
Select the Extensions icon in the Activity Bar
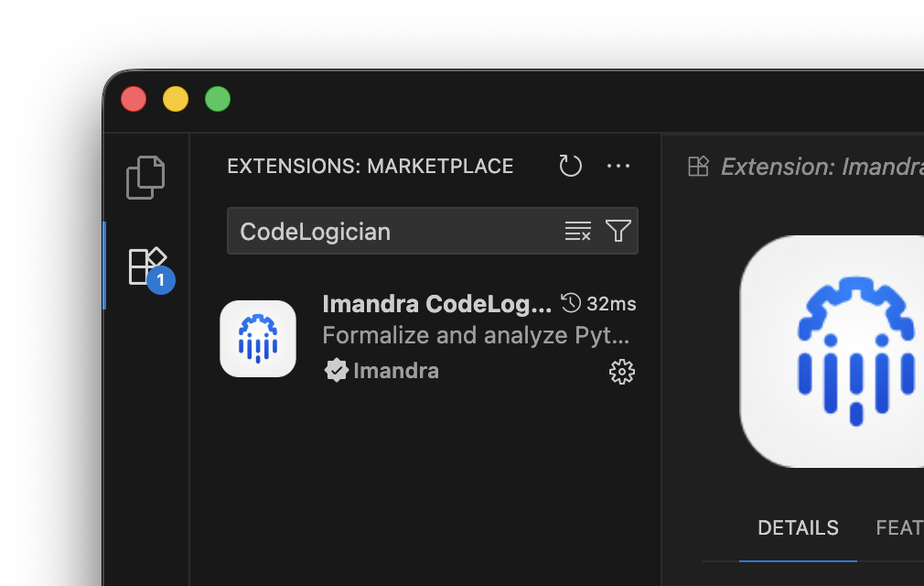click(x=146, y=264)
